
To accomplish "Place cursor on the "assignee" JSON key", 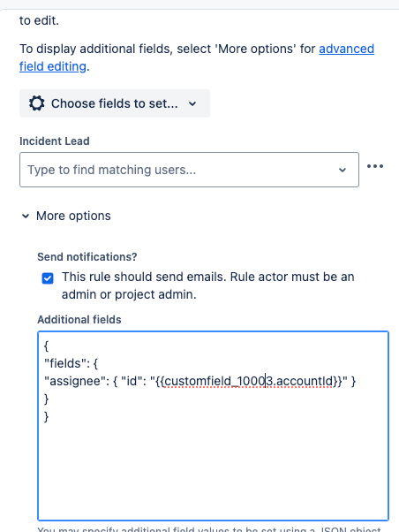I will [72, 382].
